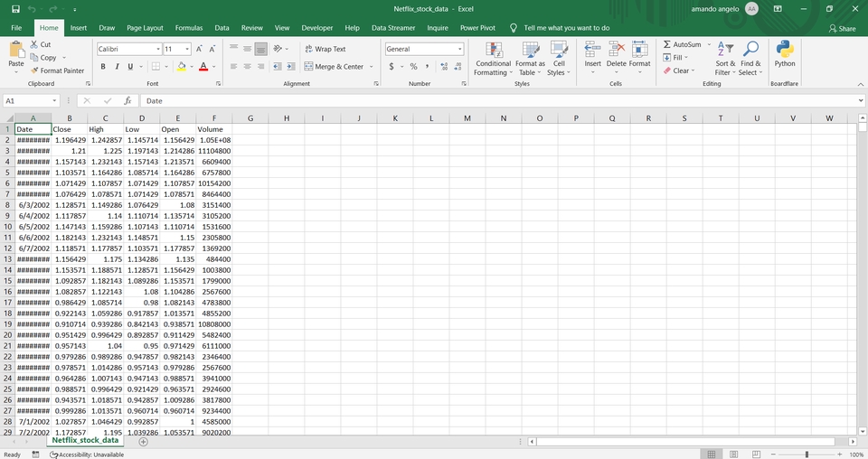Click the Orientation text angle icon
868x459 pixels.
pyautogui.click(x=278, y=49)
